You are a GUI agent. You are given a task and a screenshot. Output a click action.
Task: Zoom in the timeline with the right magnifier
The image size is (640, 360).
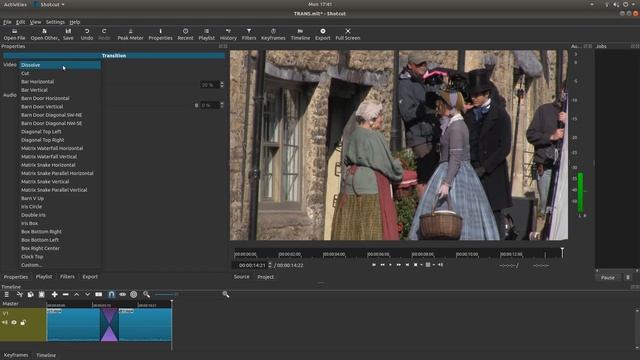pyautogui.click(x=226, y=294)
